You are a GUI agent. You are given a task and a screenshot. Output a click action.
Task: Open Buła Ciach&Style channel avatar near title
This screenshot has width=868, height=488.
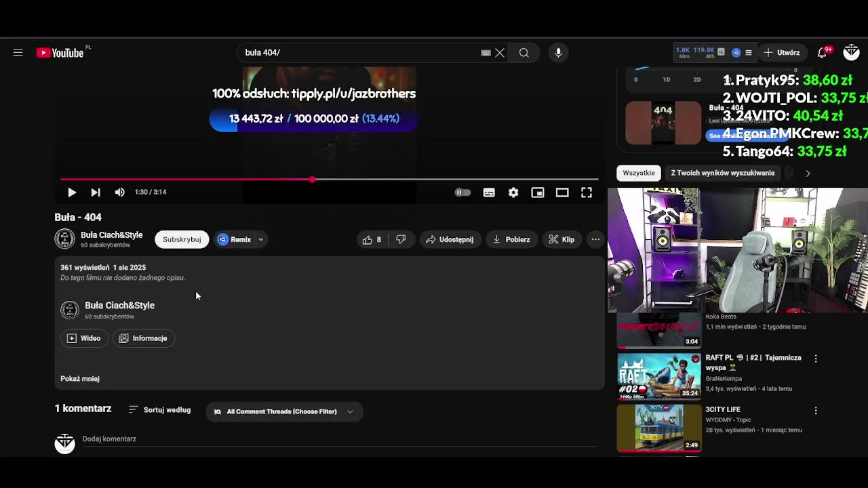[64, 239]
